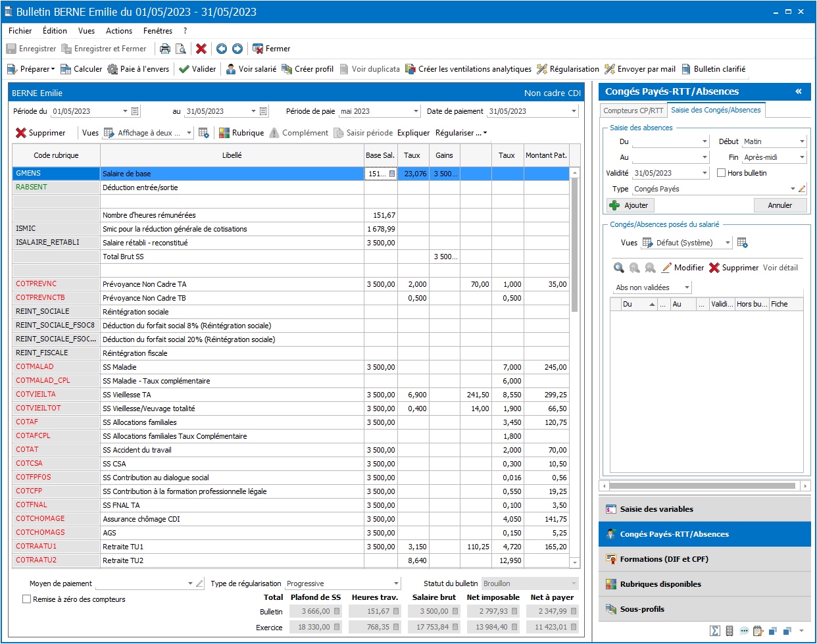Enable Remise à zéro des compteurs
The image size is (817, 644).
tap(27, 599)
